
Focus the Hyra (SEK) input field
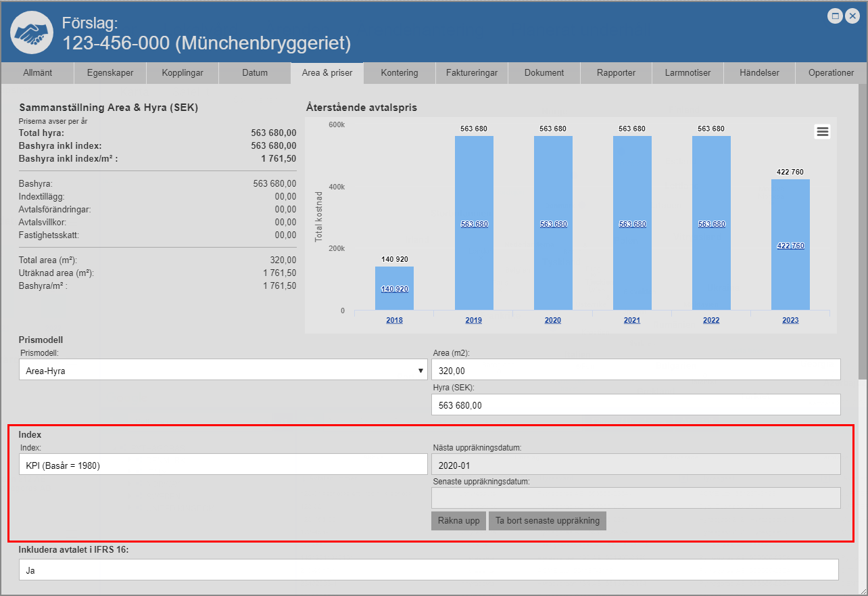[x=635, y=405]
